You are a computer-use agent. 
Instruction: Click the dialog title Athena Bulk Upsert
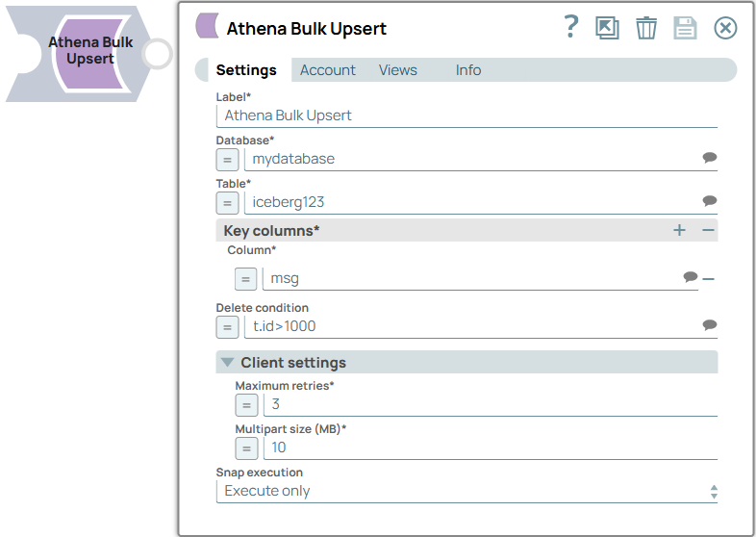tap(307, 29)
